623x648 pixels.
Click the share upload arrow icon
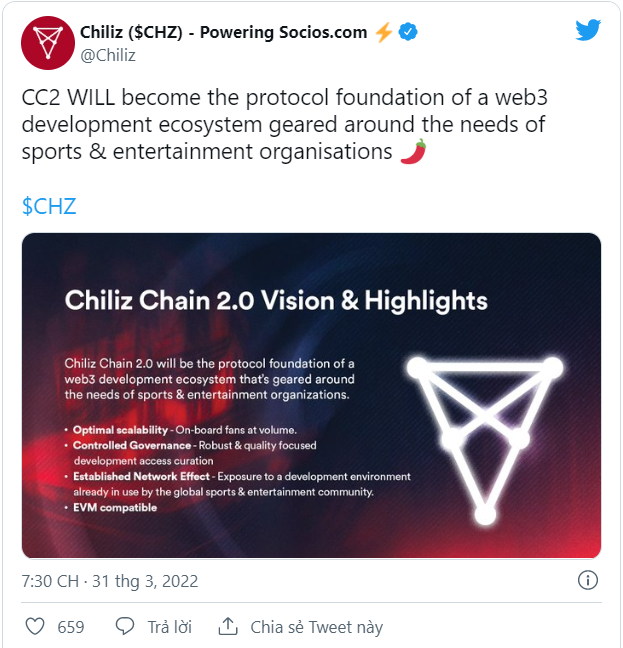click(x=228, y=627)
